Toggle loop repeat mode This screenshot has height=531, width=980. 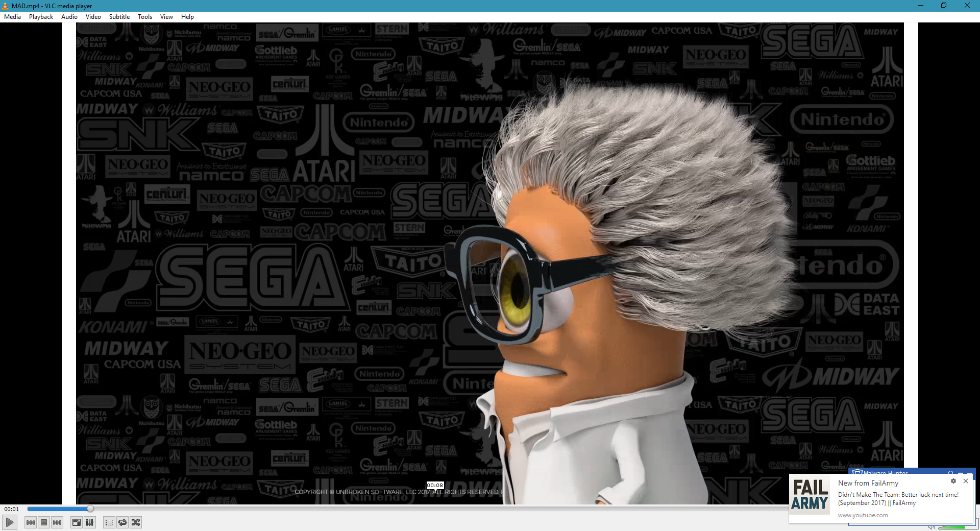click(x=122, y=522)
